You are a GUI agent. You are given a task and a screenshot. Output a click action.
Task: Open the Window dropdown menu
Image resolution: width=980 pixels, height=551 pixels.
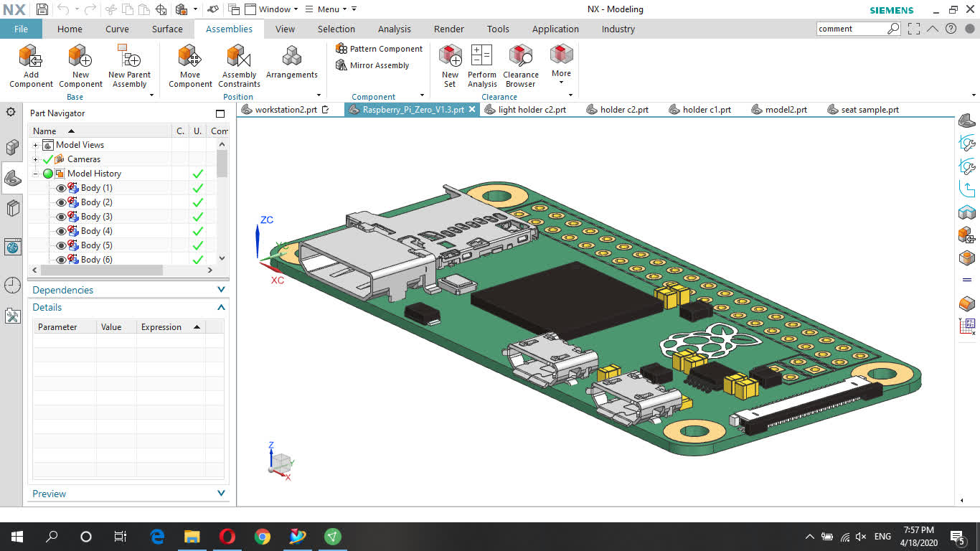point(272,9)
